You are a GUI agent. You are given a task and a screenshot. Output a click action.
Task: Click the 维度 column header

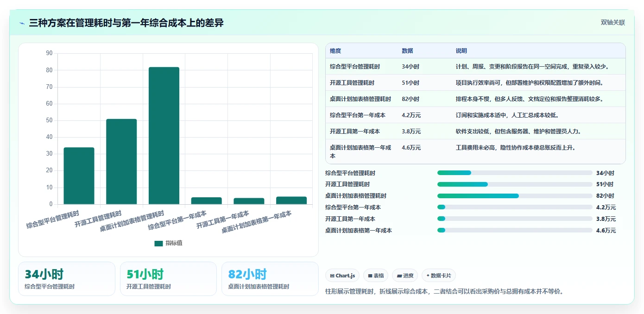pos(335,51)
